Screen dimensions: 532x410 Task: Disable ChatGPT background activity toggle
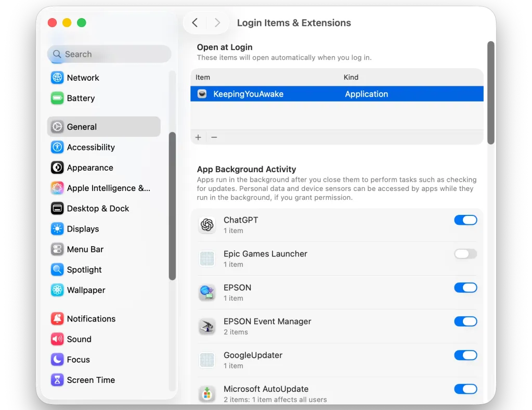pyautogui.click(x=465, y=220)
